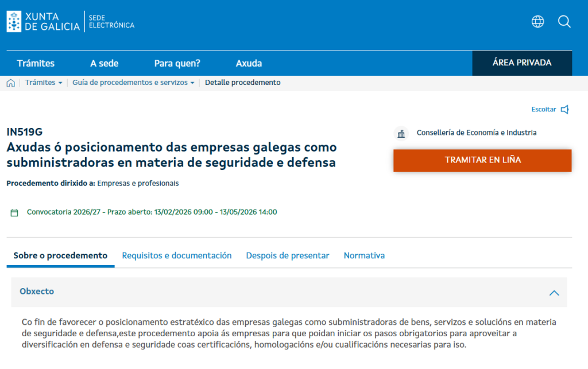Expand the Trámites breadcrumb dropdown
This screenshot has height=369, width=588.
click(60, 83)
